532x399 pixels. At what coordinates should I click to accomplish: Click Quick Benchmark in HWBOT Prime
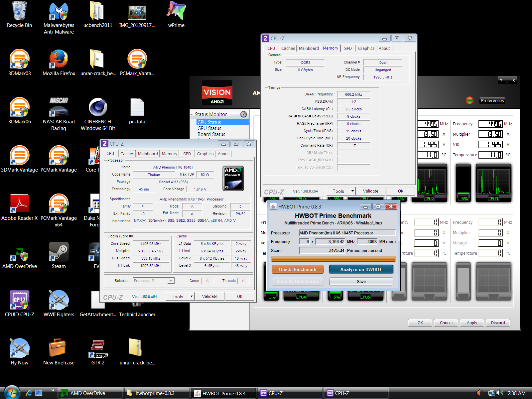click(298, 269)
